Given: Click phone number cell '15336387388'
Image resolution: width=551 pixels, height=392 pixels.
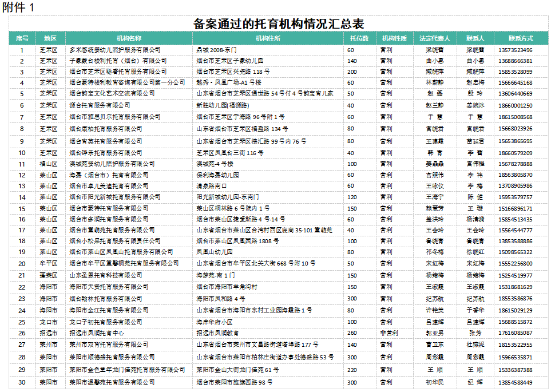Looking at the screenshot, I should [x=515, y=370].
